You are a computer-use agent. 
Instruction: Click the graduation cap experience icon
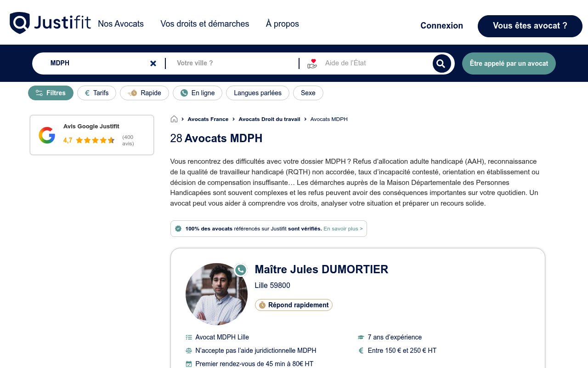coord(361,337)
